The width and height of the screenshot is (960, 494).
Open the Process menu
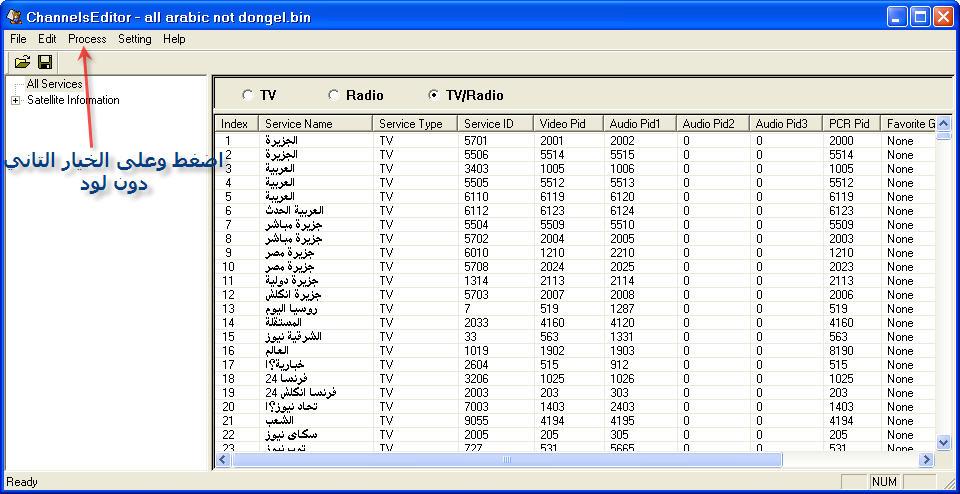point(87,39)
